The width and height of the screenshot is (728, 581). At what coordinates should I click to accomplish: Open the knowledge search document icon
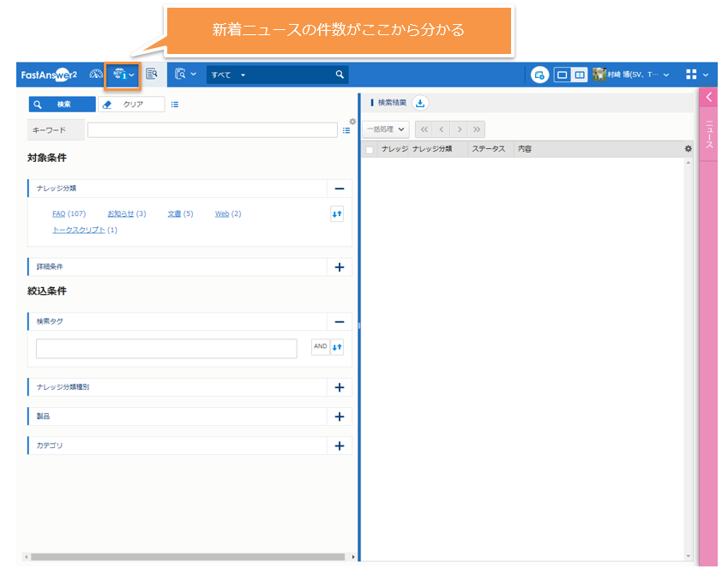pos(152,75)
